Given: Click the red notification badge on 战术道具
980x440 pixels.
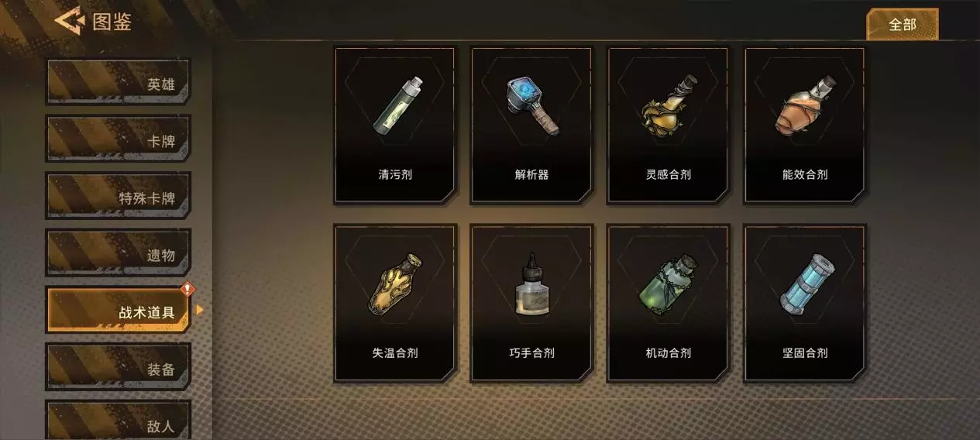Looking at the screenshot, I should (x=187, y=290).
